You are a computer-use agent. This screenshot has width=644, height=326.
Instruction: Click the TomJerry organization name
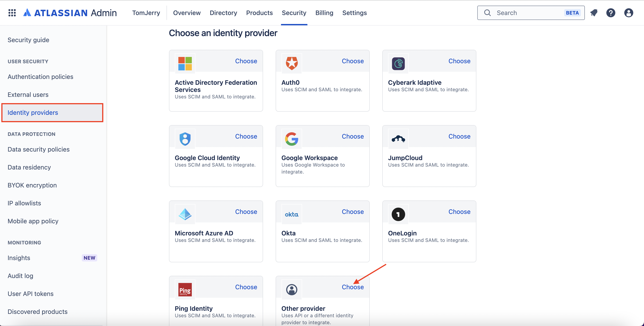(146, 13)
